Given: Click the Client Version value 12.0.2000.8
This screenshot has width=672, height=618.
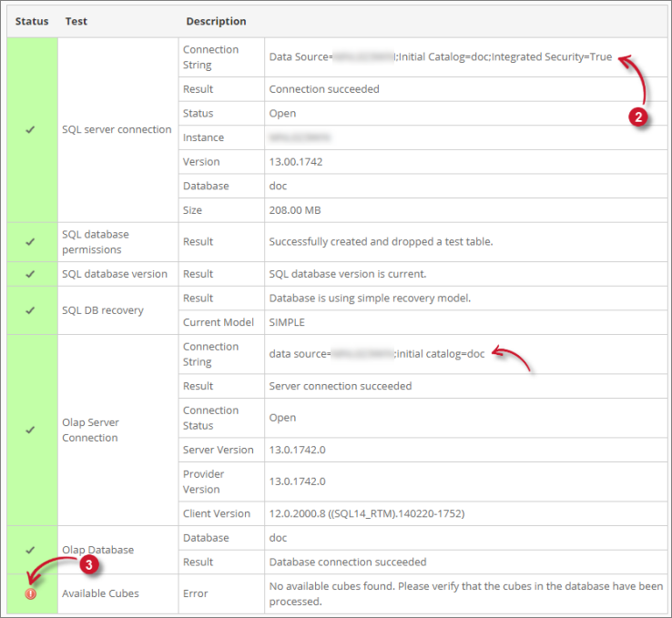Looking at the screenshot, I should (367, 514).
